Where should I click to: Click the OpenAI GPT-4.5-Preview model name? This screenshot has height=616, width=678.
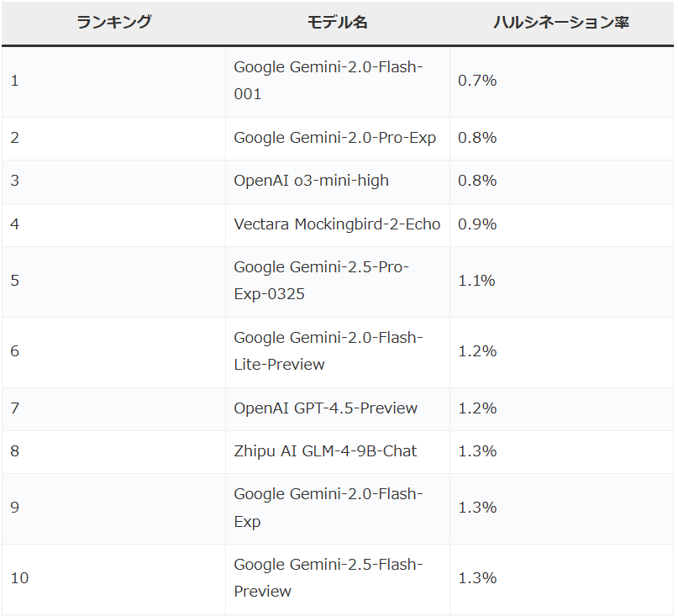click(326, 408)
